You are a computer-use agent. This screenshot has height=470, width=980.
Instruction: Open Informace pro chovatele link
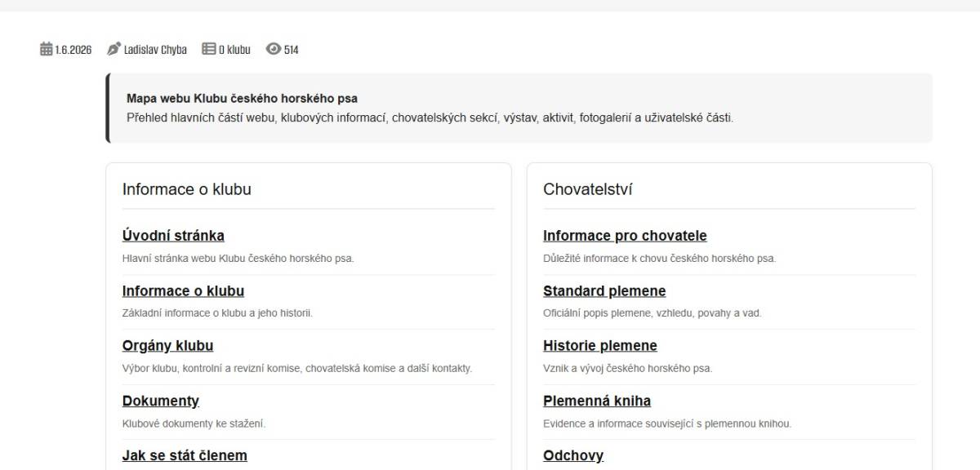click(x=625, y=236)
